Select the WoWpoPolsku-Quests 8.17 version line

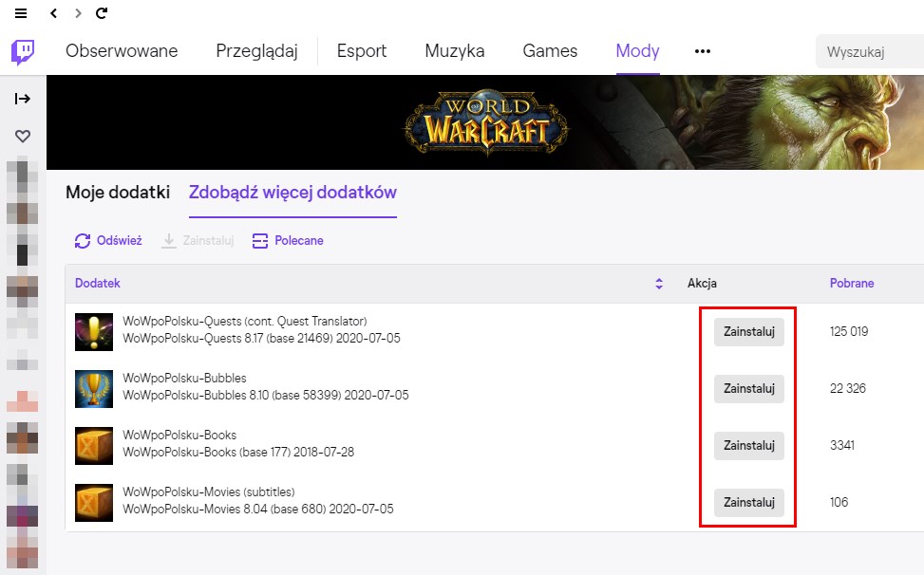[x=261, y=339]
